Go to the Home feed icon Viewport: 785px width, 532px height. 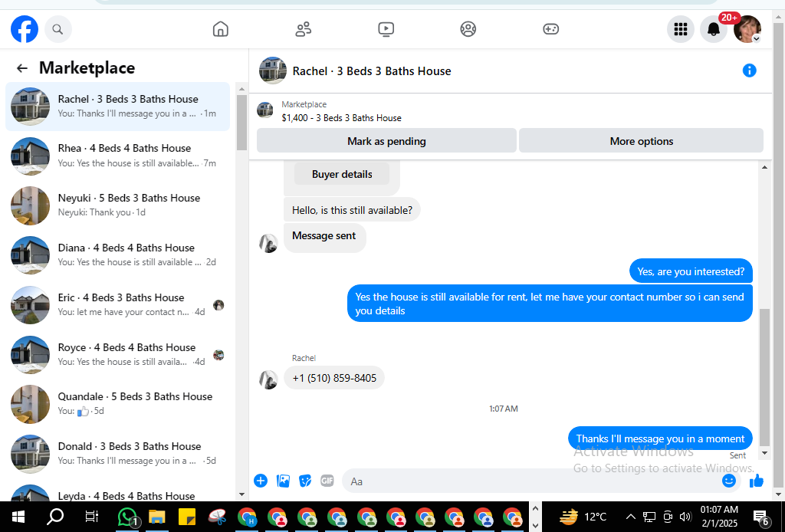220,29
